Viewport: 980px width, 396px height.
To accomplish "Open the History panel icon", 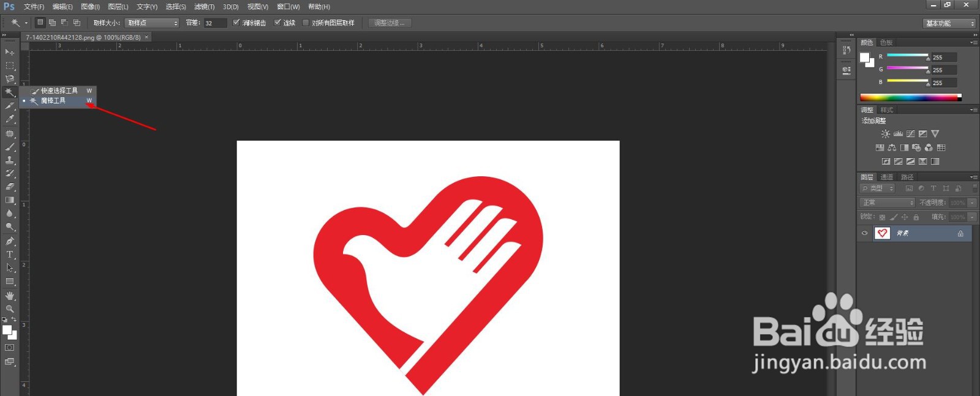I will 846,50.
